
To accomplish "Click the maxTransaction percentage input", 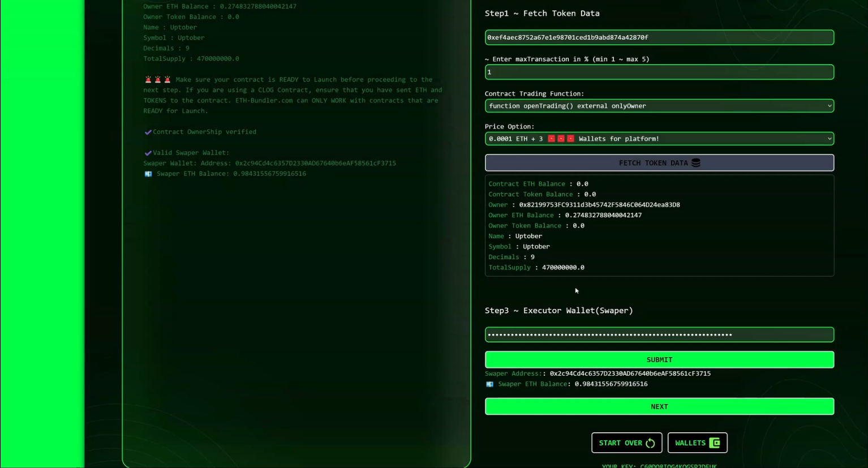I will 659,72.
